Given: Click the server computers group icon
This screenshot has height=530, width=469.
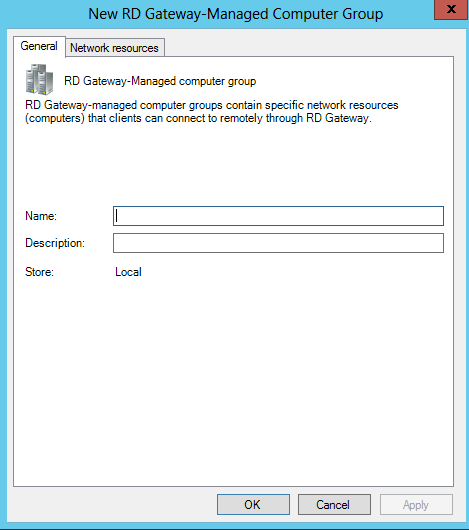Looking at the screenshot, I should 39,79.
